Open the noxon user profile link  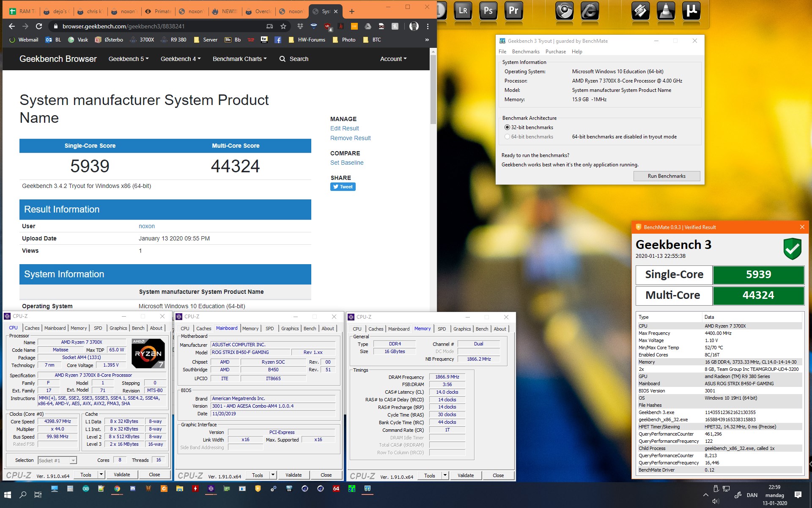tap(147, 226)
